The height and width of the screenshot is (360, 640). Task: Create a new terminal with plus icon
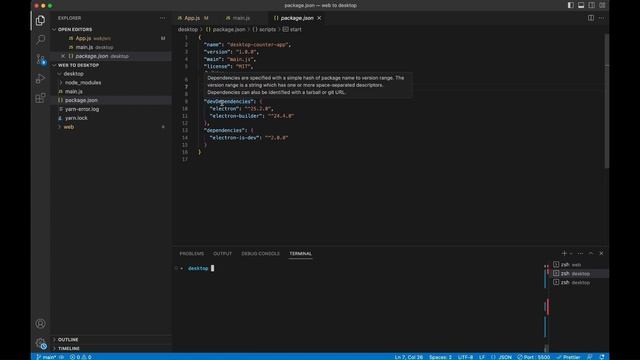point(564,253)
